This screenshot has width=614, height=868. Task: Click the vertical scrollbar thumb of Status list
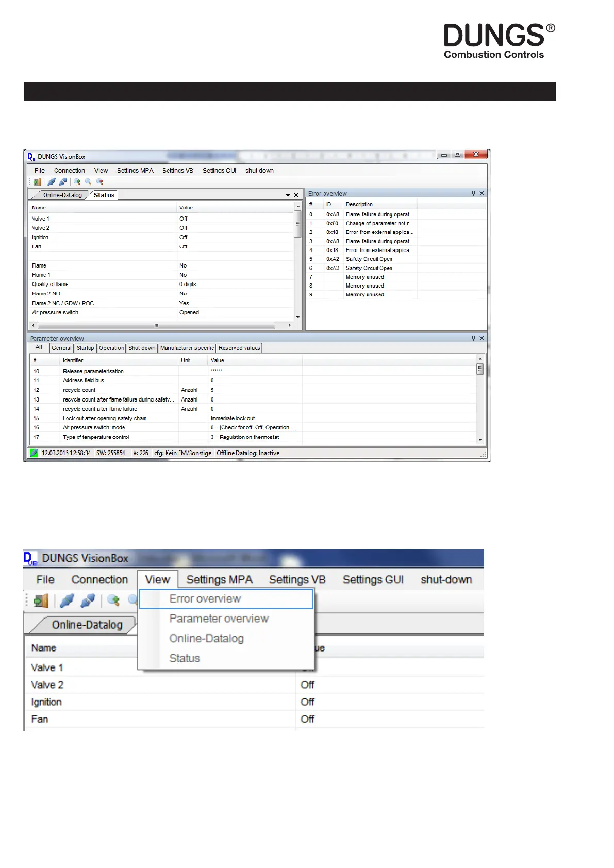point(297,224)
